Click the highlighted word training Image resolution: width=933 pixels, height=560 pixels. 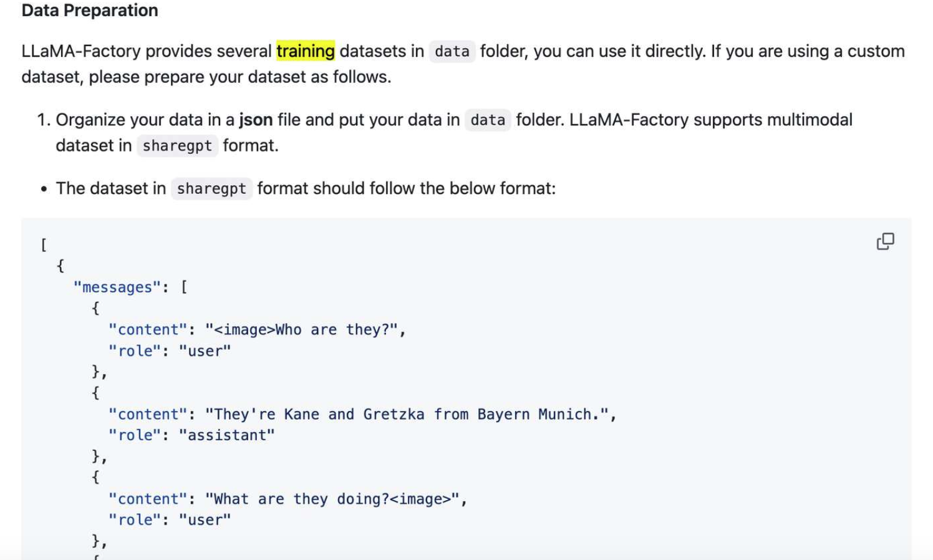(306, 51)
